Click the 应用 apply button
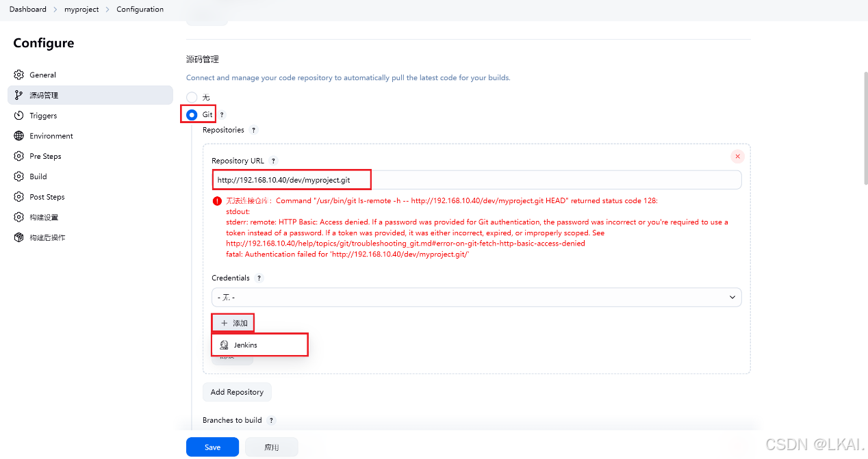868x459 pixels. point(271,447)
